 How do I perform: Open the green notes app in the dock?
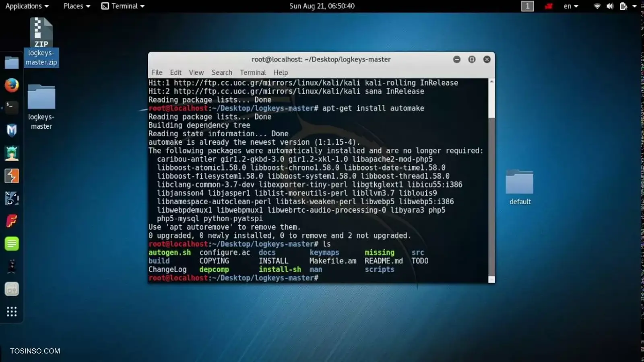[12, 243]
